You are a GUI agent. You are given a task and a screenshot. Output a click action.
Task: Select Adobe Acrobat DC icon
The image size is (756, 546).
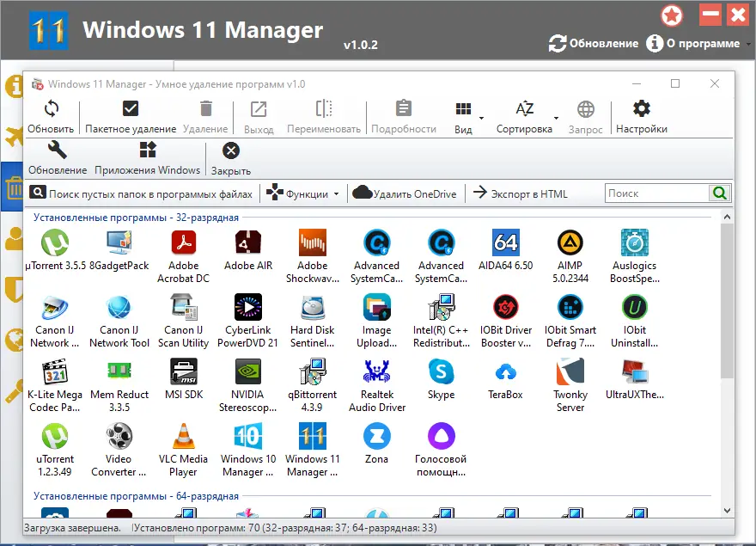coord(184,242)
